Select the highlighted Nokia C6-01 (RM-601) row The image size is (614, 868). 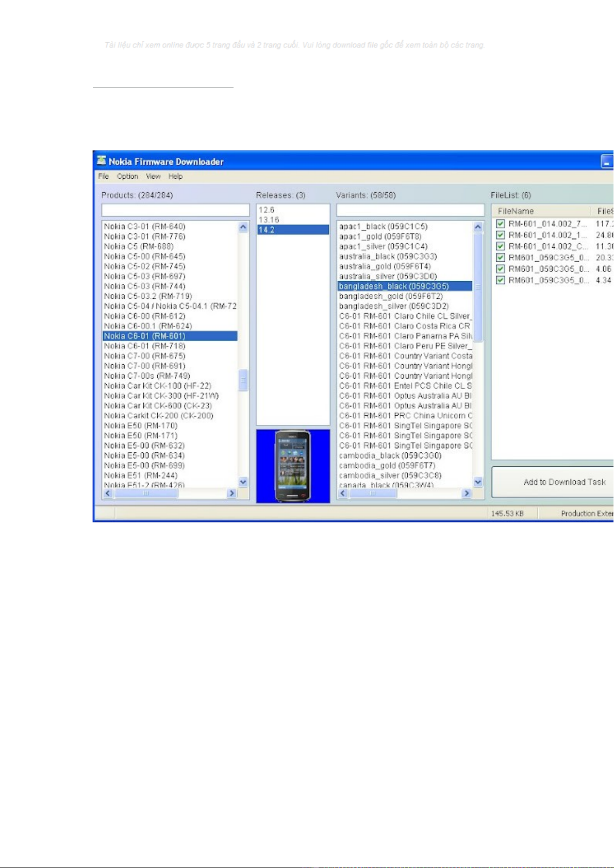tap(170, 336)
